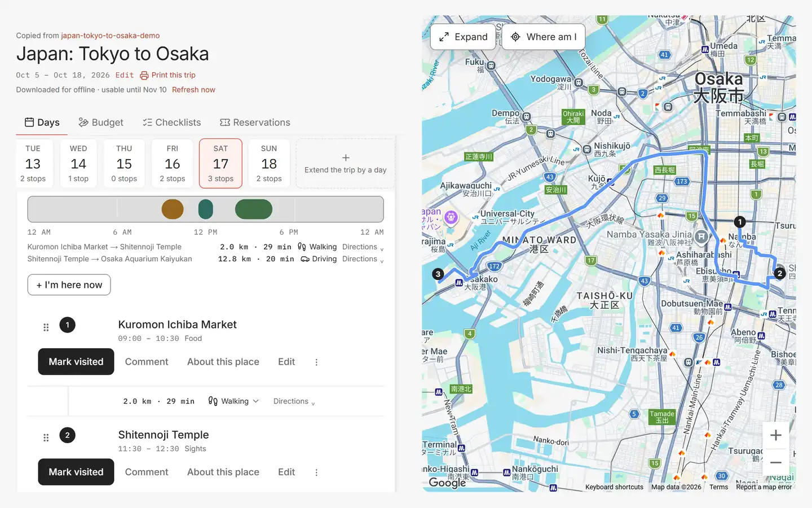Select Thursday 15 day card
Screen dimensions: 812x508
pos(124,163)
